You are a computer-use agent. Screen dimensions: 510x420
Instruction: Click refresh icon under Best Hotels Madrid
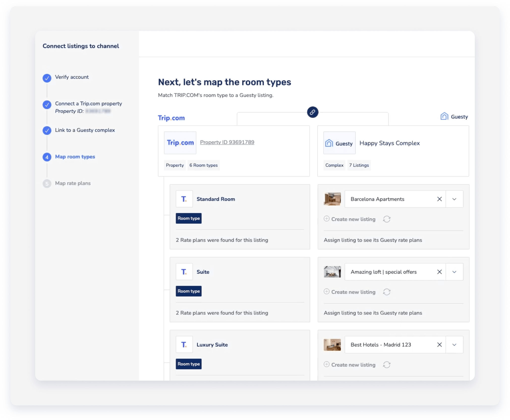coord(387,365)
